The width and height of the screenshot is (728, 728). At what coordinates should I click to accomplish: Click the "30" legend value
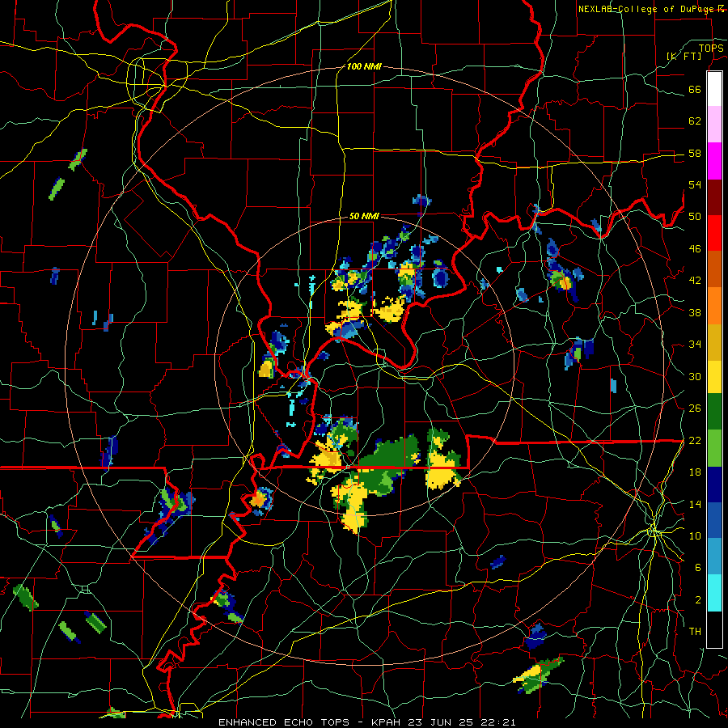tap(695, 376)
